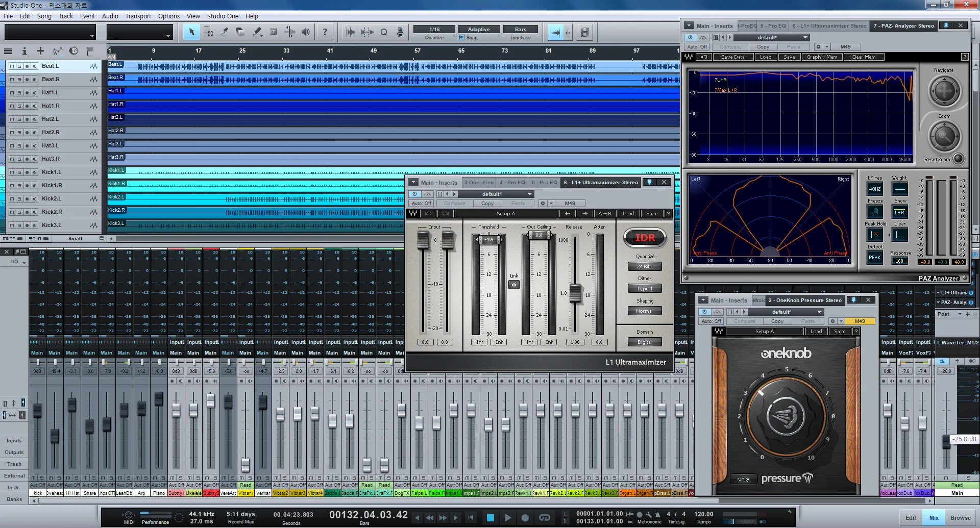Solo the Beat.R track

pos(19,79)
